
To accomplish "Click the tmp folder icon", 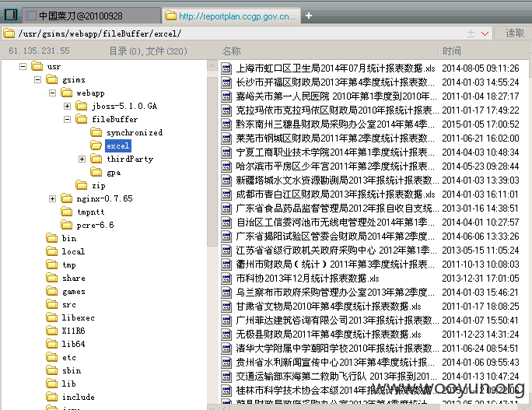I will click(52, 265).
